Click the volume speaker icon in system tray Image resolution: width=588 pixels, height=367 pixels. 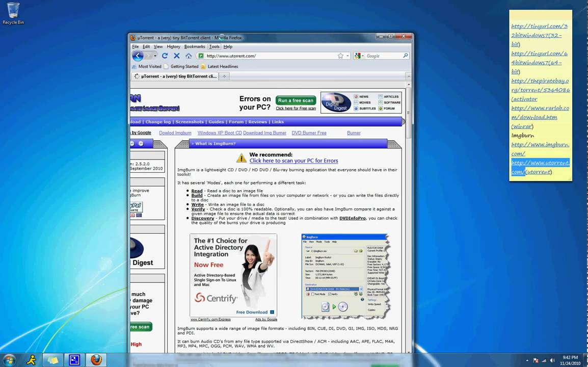pyautogui.click(x=552, y=360)
